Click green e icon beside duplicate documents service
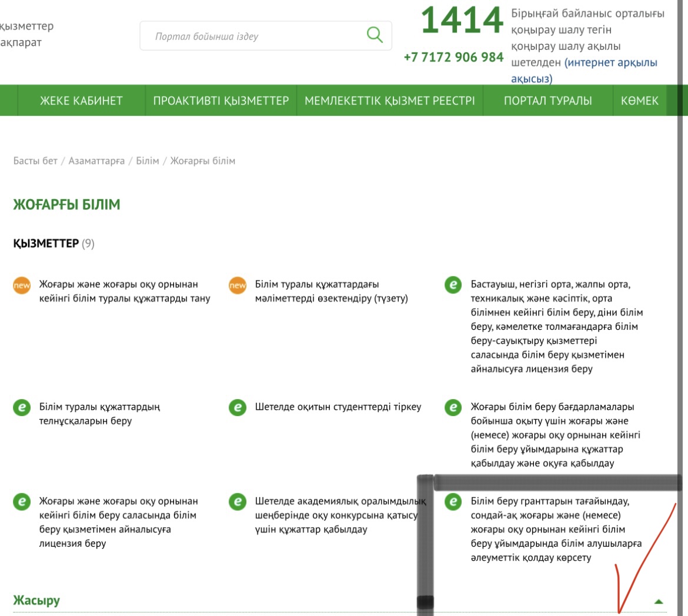 tap(22, 407)
